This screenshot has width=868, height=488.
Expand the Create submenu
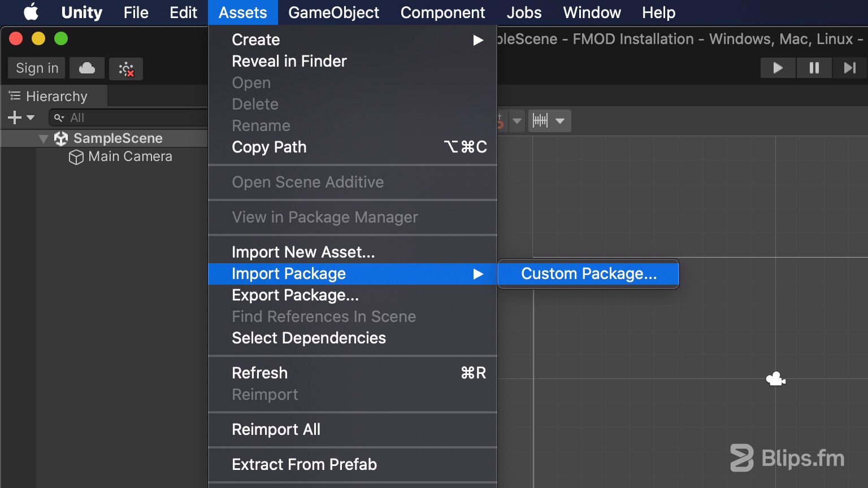[353, 40]
